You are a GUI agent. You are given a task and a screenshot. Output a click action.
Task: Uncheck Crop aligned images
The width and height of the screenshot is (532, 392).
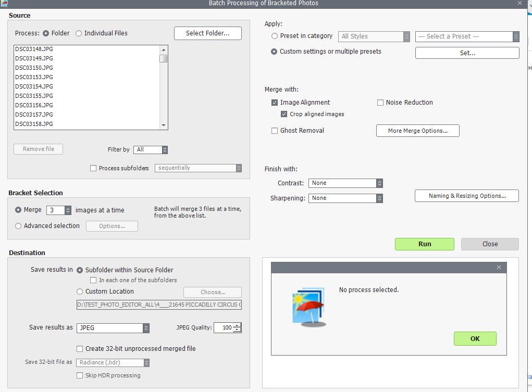pyautogui.click(x=284, y=114)
